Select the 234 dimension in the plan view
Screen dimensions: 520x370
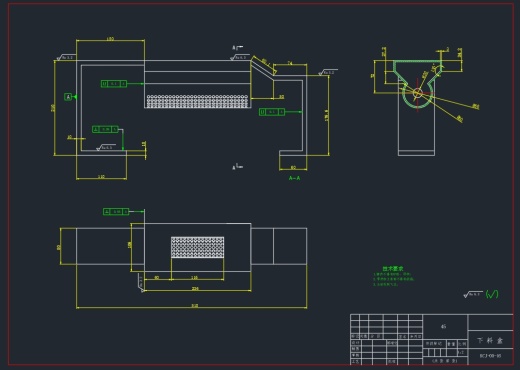(195, 288)
